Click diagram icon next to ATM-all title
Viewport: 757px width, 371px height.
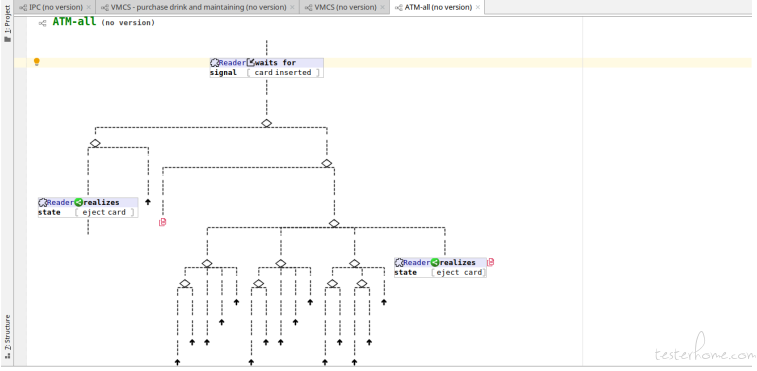point(42,23)
